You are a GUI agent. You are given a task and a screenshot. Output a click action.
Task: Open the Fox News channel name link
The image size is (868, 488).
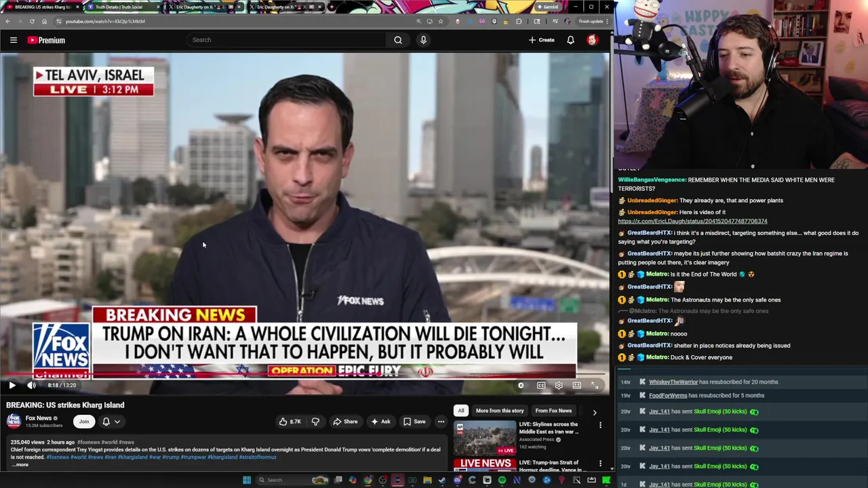(39, 418)
